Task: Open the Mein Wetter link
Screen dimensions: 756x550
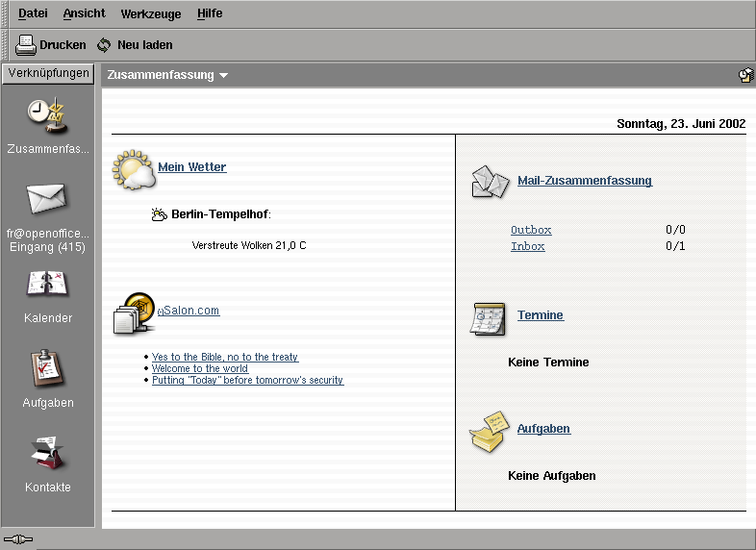Action: (x=192, y=166)
